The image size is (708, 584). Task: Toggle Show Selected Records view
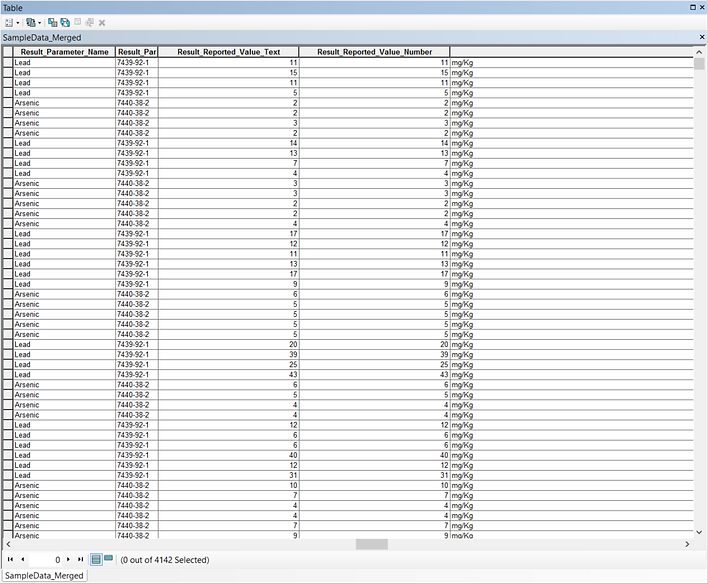click(x=108, y=559)
